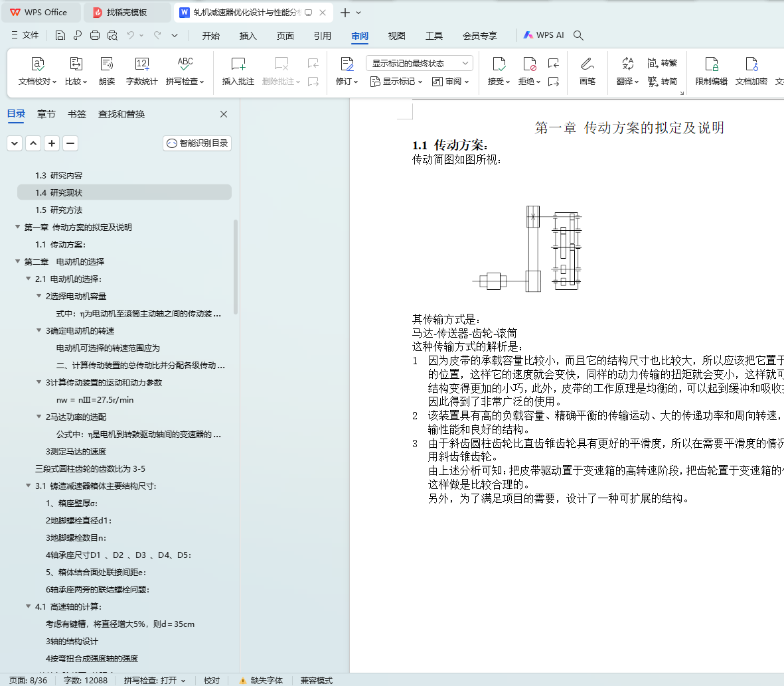The width and height of the screenshot is (784, 686).
Task: Open 文档加密 document encryption
Action: pyautogui.click(x=751, y=71)
